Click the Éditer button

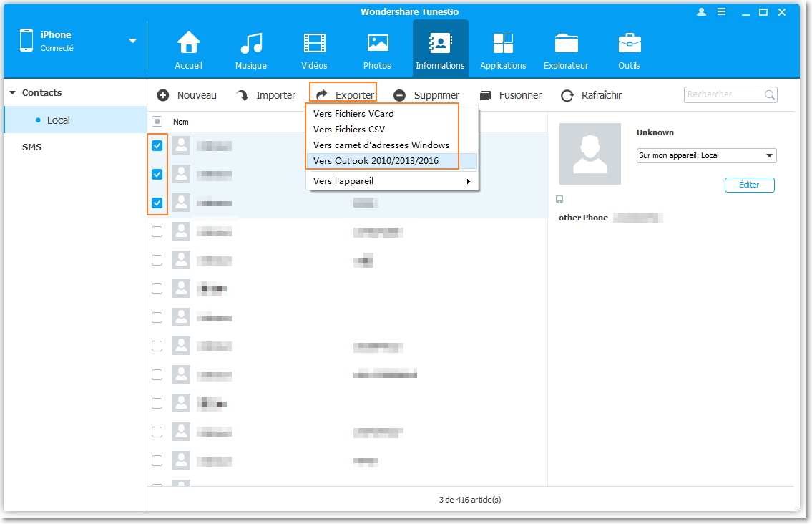(x=749, y=185)
